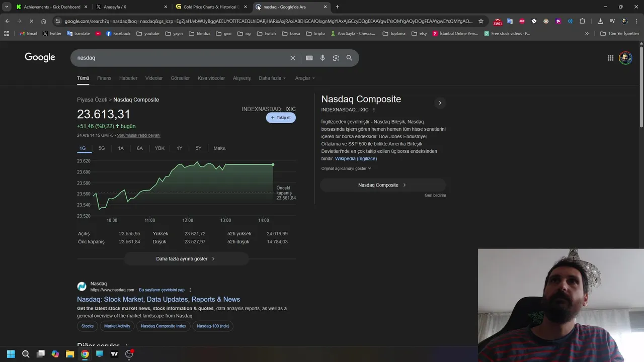Image resolution: width=644 pixels, height=362 pixels.
Task: Select the YBK chart range
Action: [x=159, y=148]
